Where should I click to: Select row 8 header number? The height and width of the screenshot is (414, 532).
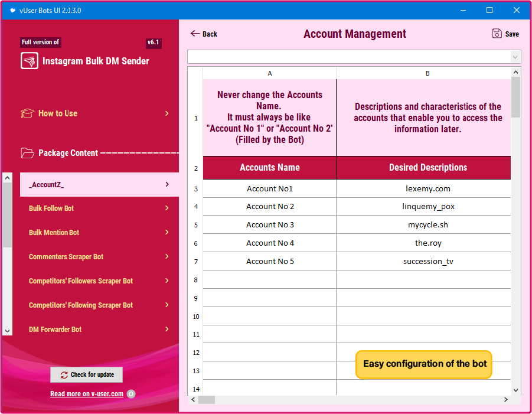click(x=196, y=280)
